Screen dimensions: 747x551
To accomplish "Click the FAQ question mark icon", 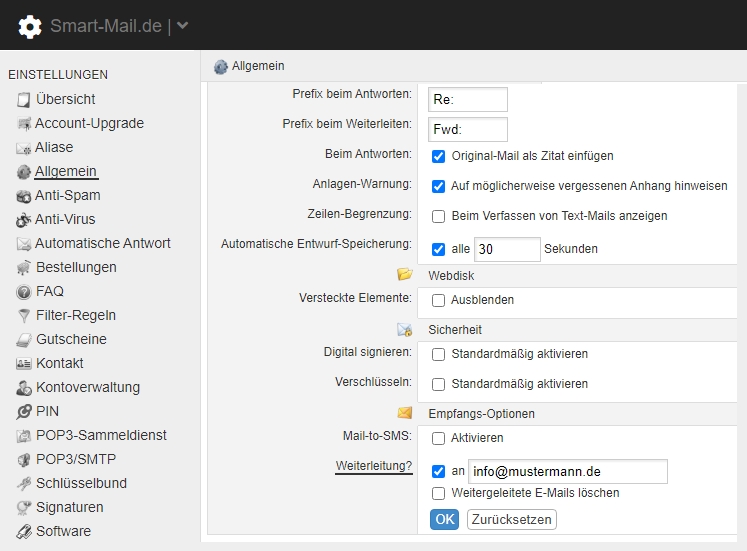I will [23, 291].
